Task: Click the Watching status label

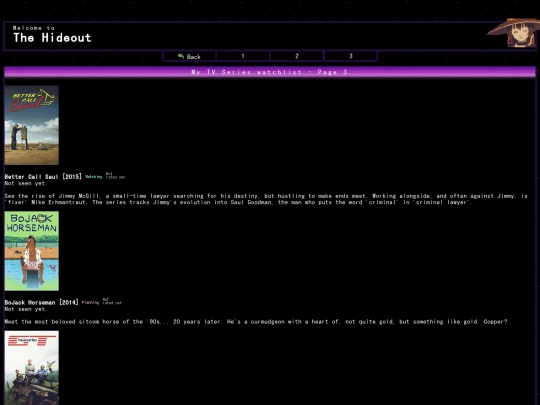Action: click(x=94, y=177)
